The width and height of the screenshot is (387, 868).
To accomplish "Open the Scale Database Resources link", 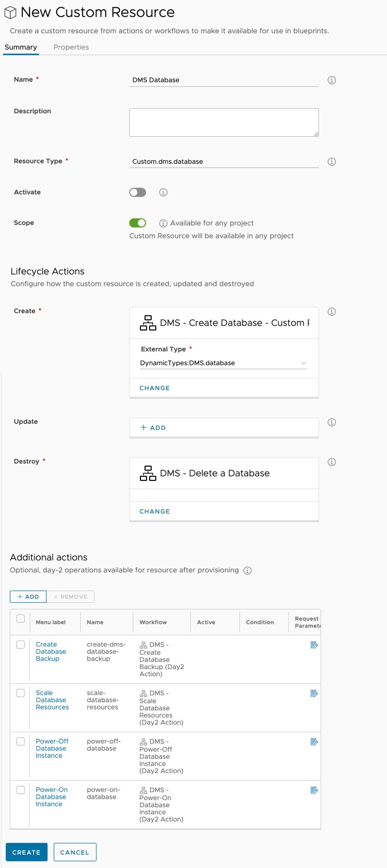I will (52, 700).
